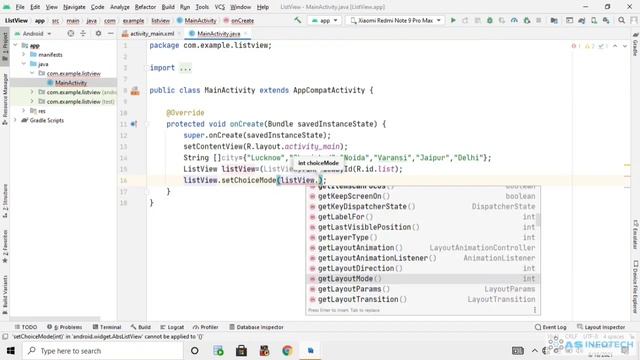
Task: Choose getKeepScreenOn() suggestion
Action: tap(423, 196)
